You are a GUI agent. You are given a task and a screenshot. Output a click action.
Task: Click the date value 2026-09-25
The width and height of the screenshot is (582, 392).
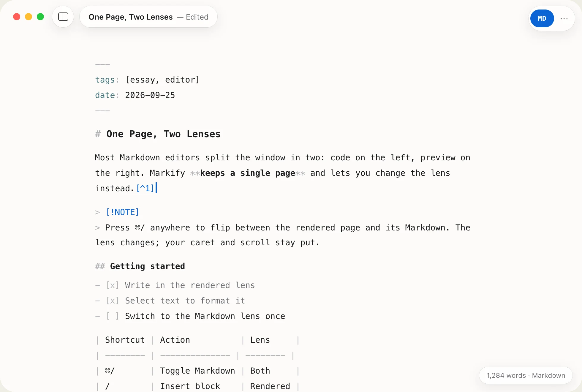pos(150,95)
